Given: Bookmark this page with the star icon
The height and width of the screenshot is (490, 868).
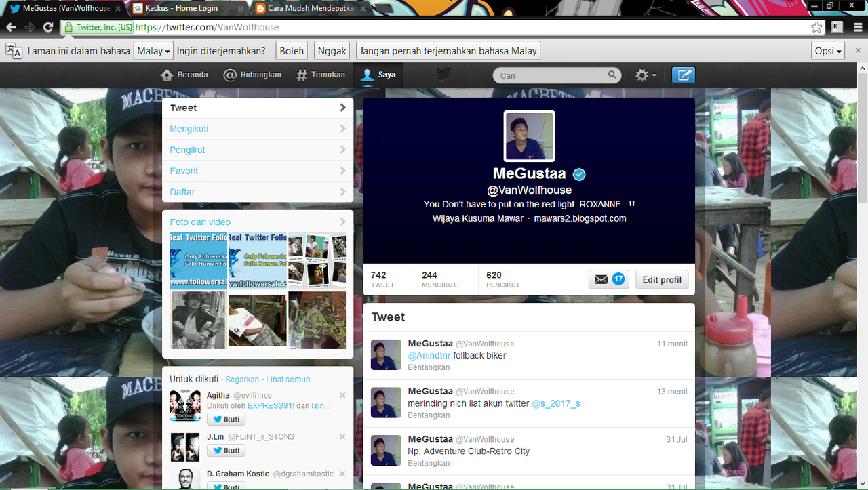Looking at the screenshot, I should (x=816, y=27).
